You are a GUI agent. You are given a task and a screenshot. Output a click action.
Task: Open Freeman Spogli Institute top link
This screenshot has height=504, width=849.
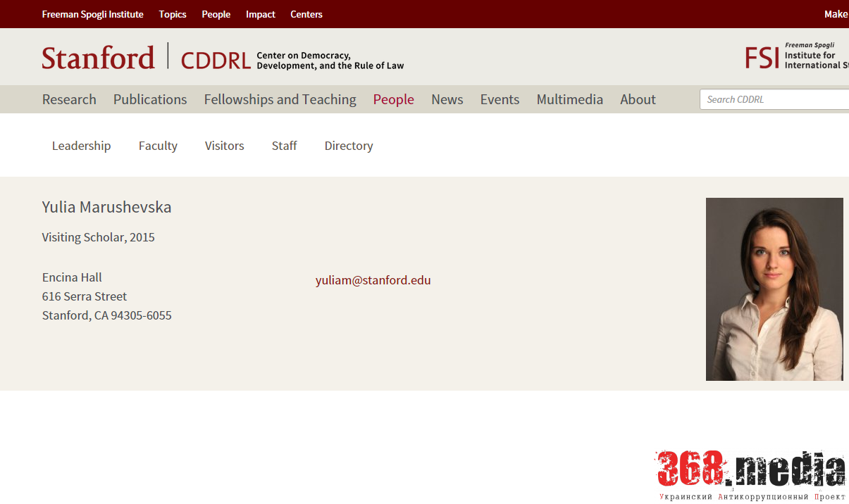click(92, 14)
